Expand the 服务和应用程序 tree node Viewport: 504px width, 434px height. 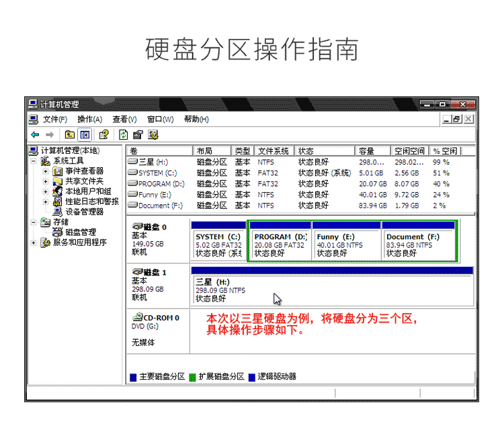[x=34, y=243]
